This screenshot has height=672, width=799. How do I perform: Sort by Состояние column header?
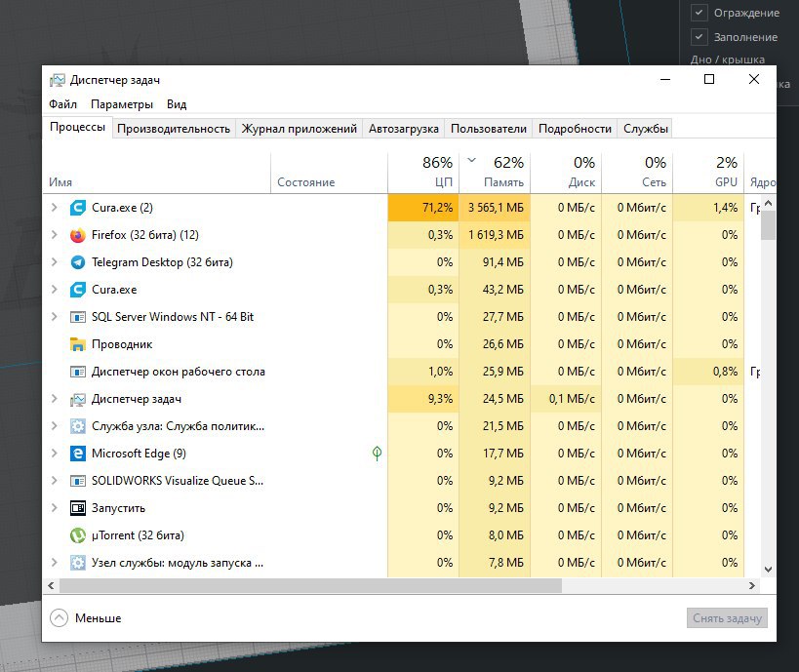[x=329, y=173]
